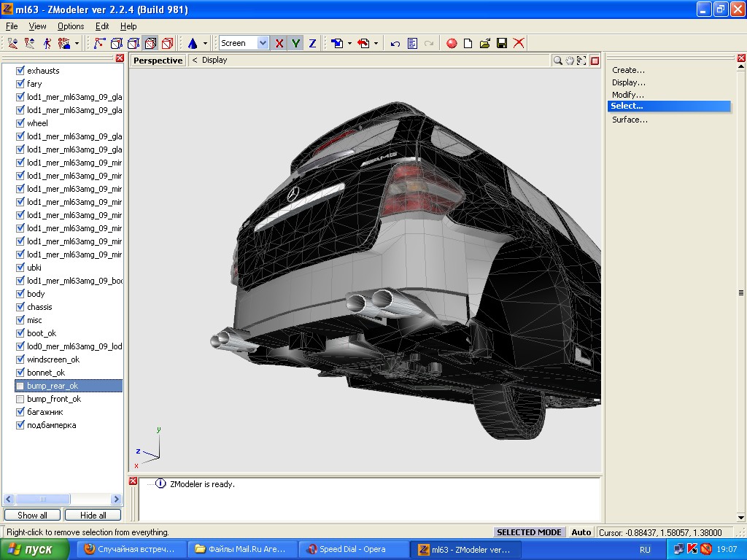Select the polygons level manipulation tool
The height and width of the screenshot is (560, 747).
pyautogui.click(x=47, y=43)
